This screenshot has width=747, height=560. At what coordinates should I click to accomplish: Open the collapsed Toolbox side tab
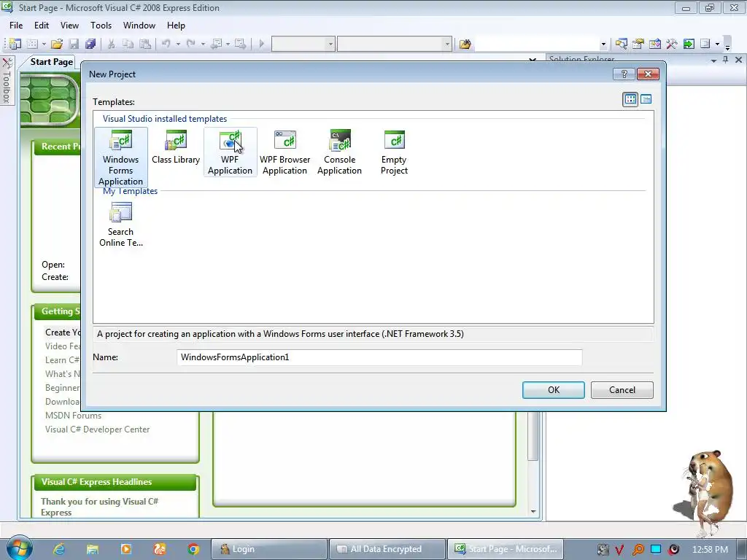tap(7, 81)
